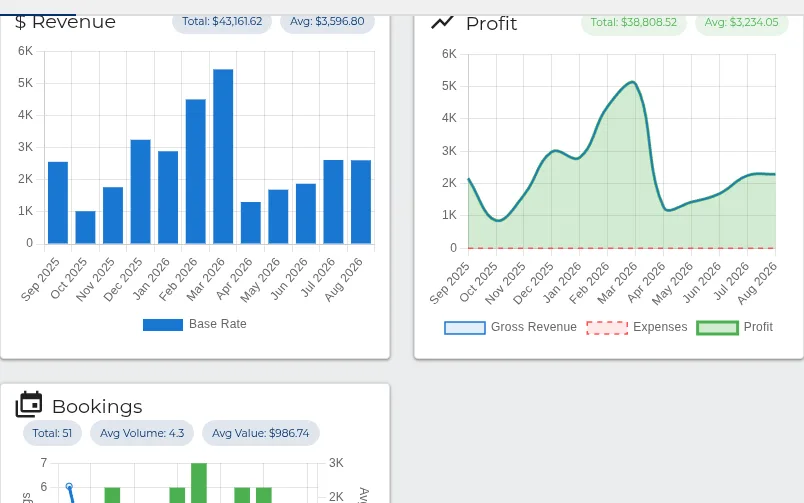Click the Jun 2026 revenue bar
804x503 pixels.
(306, 214)
